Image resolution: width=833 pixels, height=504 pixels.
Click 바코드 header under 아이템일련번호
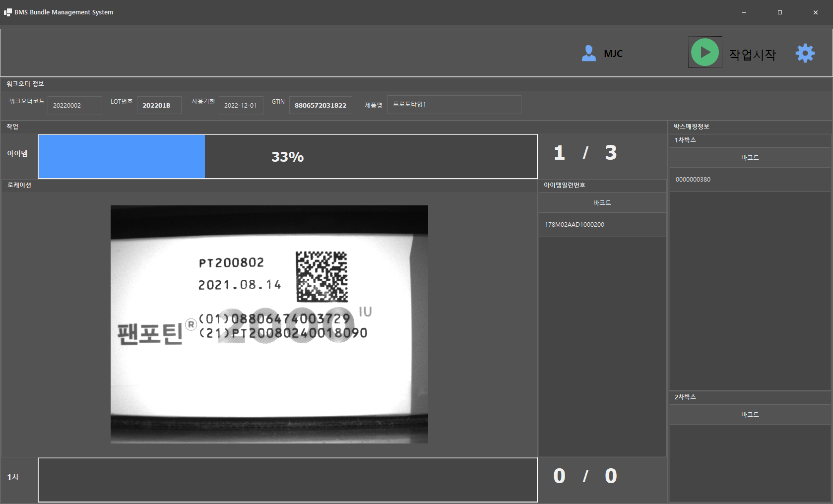pyautogui.click(x=602, y=203)
